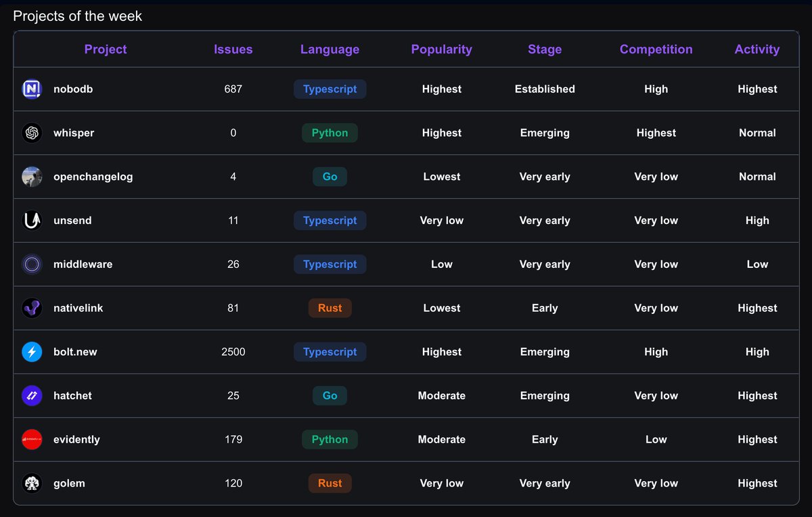812x517 pixels.
Task: Click the Python tag in whisper row
Action: [330, 133]
